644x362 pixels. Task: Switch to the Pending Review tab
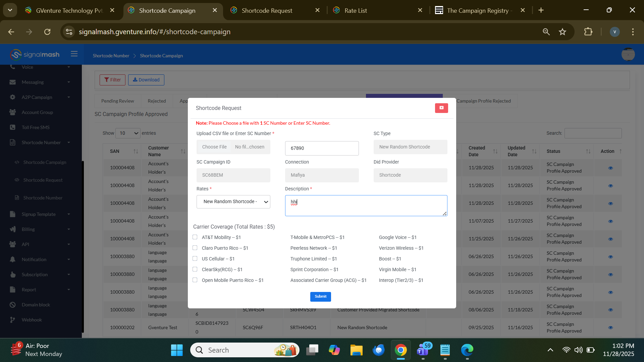[x=117, y=101]
